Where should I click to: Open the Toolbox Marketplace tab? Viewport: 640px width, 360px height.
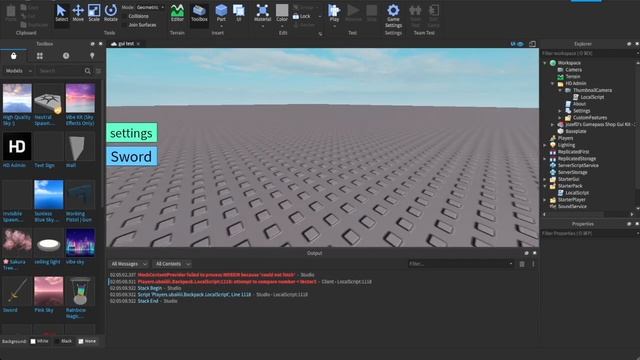point(13,56)
